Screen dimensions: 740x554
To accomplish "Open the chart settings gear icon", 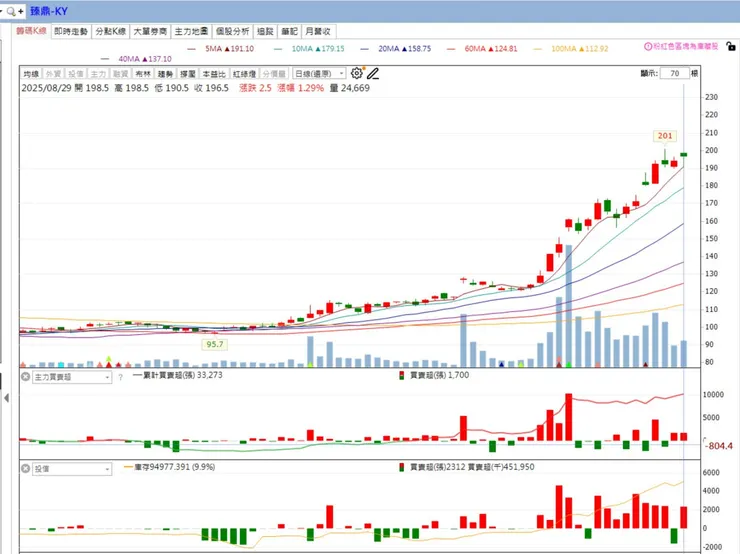I will [x=357, y=73].
